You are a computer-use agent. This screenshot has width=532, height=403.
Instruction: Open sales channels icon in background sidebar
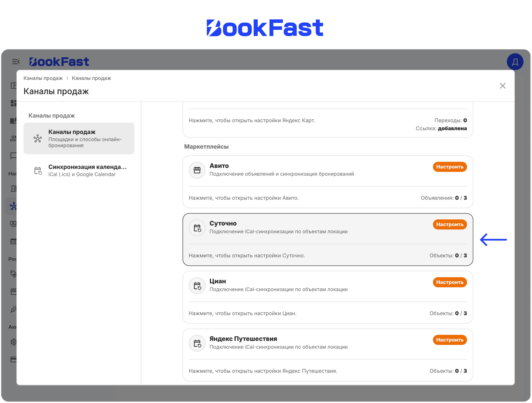13,206
